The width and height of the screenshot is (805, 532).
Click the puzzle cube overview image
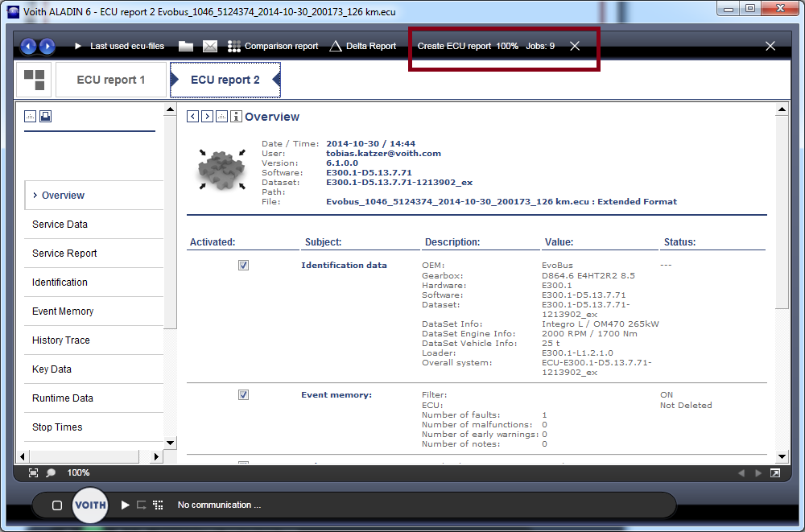coord(222,171)
